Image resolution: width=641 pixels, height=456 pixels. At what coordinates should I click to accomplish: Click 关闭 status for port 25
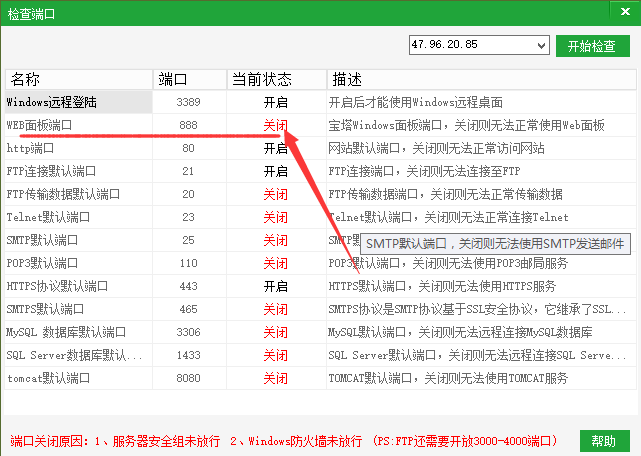pyautogui.click(x=276, y=240)
